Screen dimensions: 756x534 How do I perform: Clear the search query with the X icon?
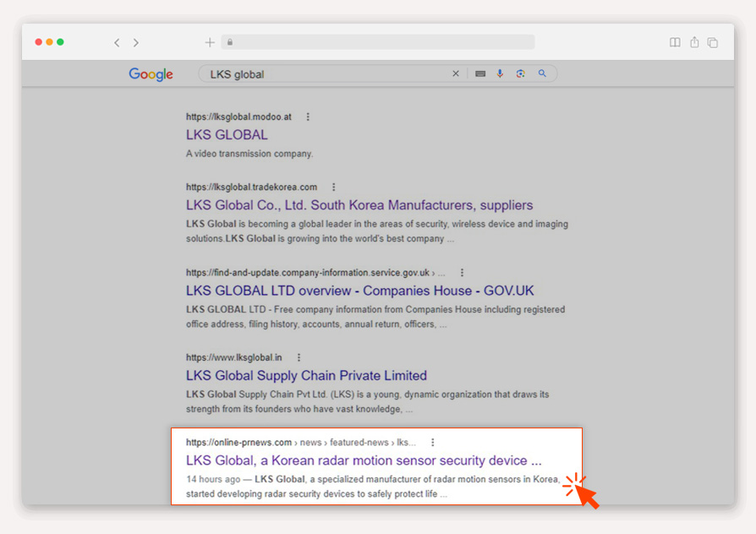[x=456, y=74]
